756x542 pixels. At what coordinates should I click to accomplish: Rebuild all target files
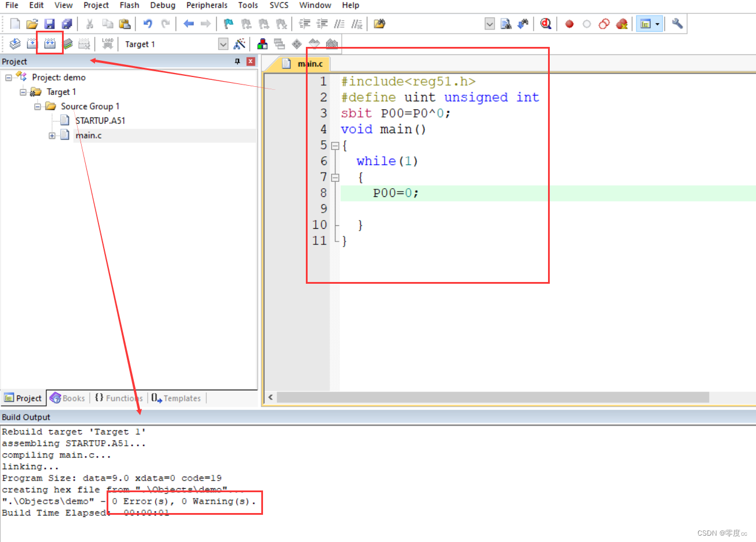pyautogui.click(x=50, y=44)
